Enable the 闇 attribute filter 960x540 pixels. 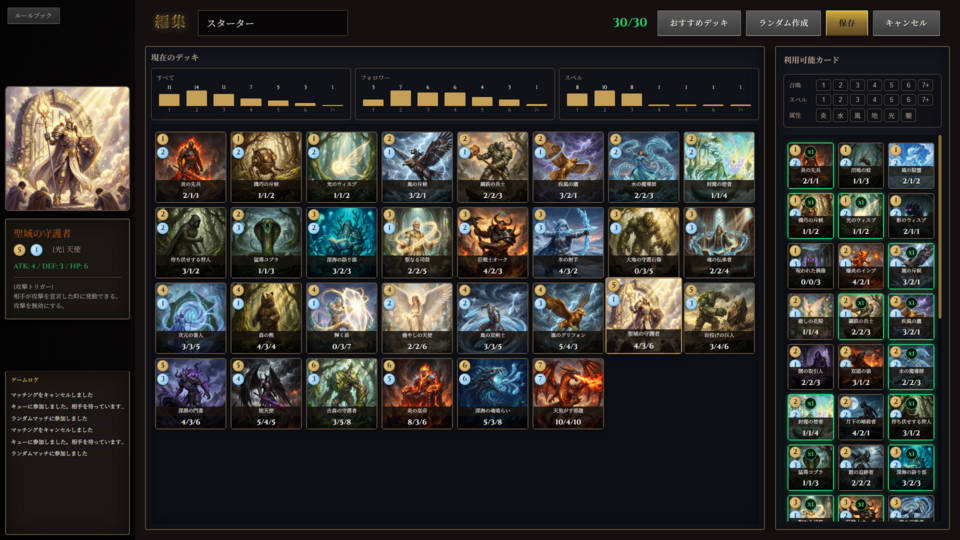click(908, 115)
